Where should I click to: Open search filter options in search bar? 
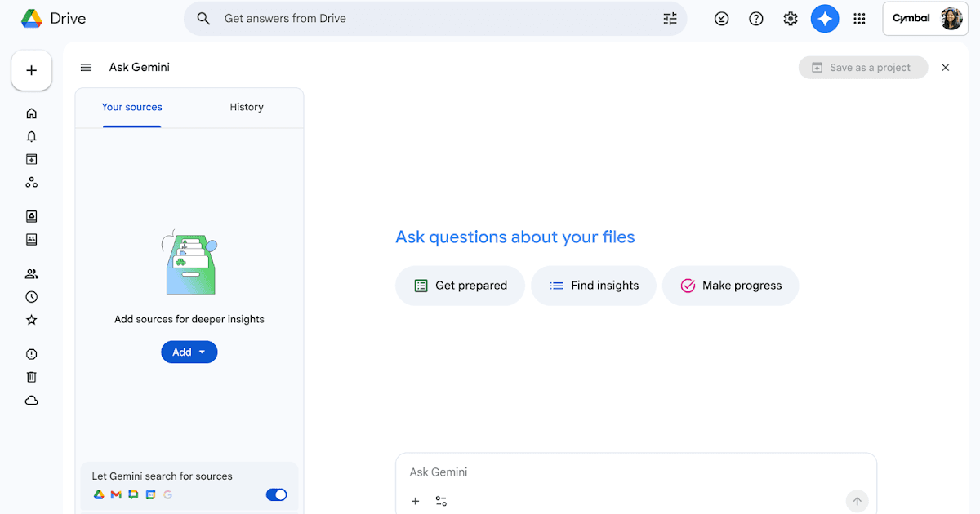[x=670, y=19]
